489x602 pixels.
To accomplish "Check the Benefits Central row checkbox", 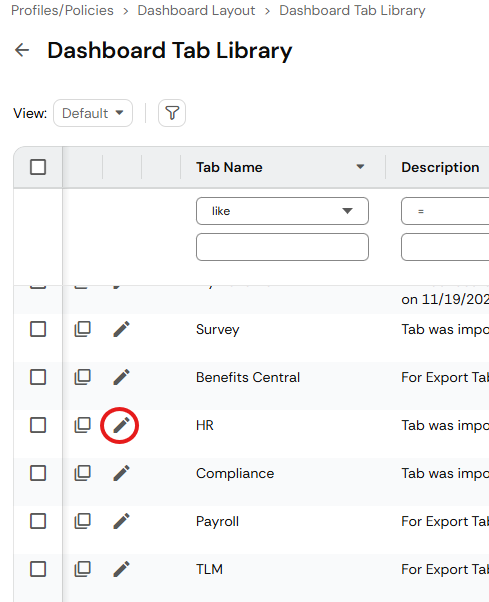I will tap(38, 377).
